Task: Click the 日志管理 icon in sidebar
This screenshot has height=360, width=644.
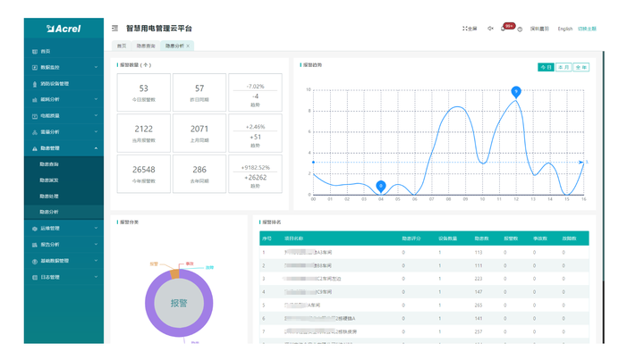Action: pos(35,278)
